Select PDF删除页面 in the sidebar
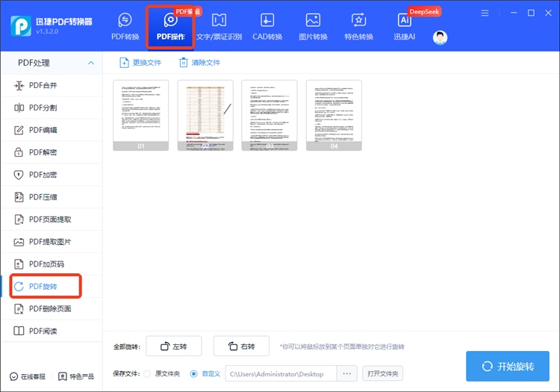Screen dimensions: 560x392 52,309
